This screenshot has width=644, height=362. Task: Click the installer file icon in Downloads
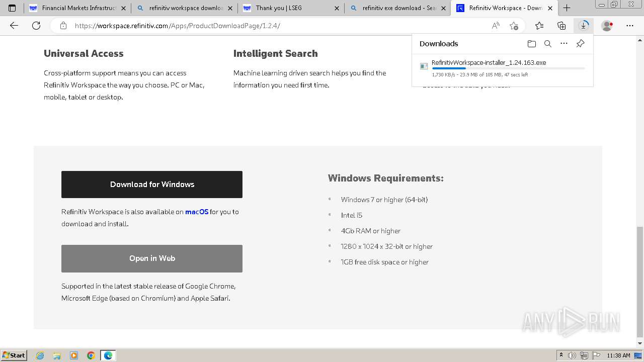(424, 66)
